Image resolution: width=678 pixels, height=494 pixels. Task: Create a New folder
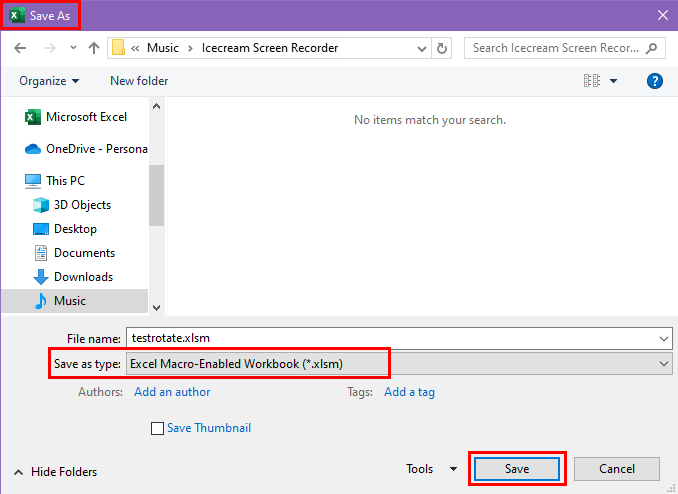139,81
